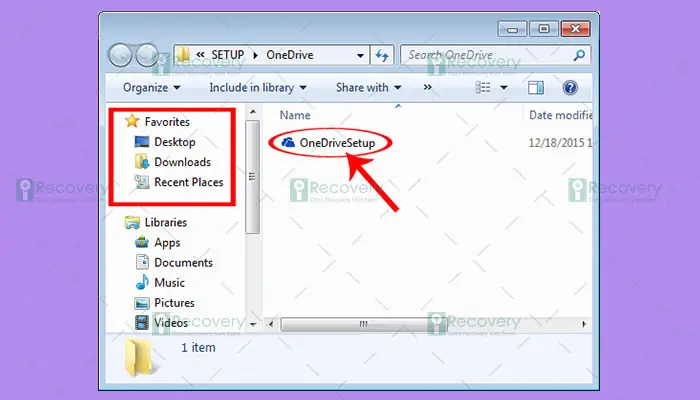Viewport: 700px width, 400px height.
Task: Click the double chevron before SETUP
Action: 200,54
